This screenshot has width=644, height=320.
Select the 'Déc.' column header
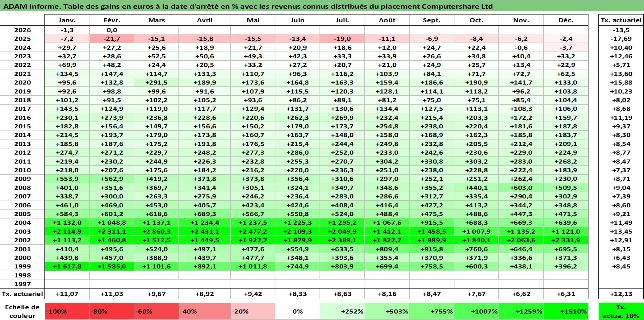point(566,20)
